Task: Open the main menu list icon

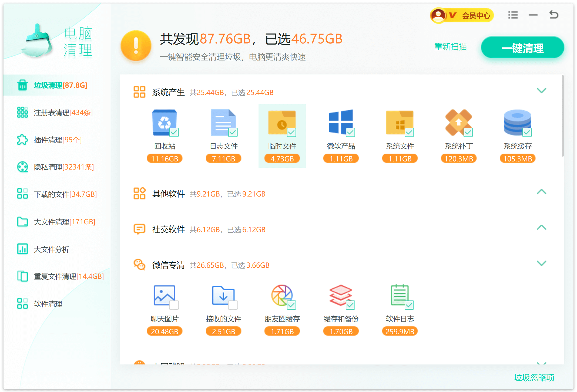Action: (513, 15)
